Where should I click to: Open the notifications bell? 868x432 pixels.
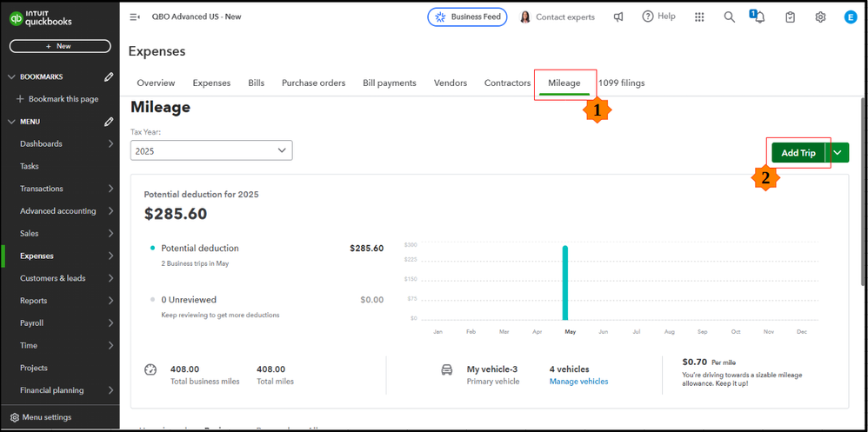[x=759, y=17]
